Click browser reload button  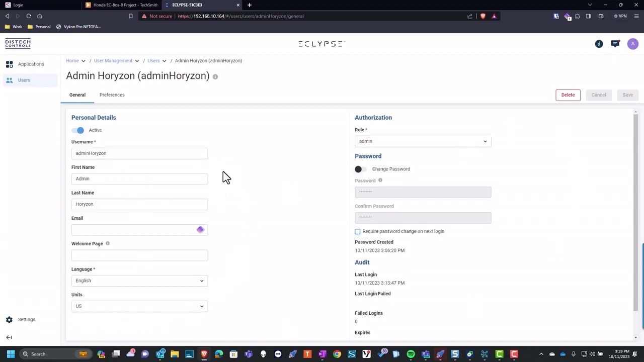29,16
